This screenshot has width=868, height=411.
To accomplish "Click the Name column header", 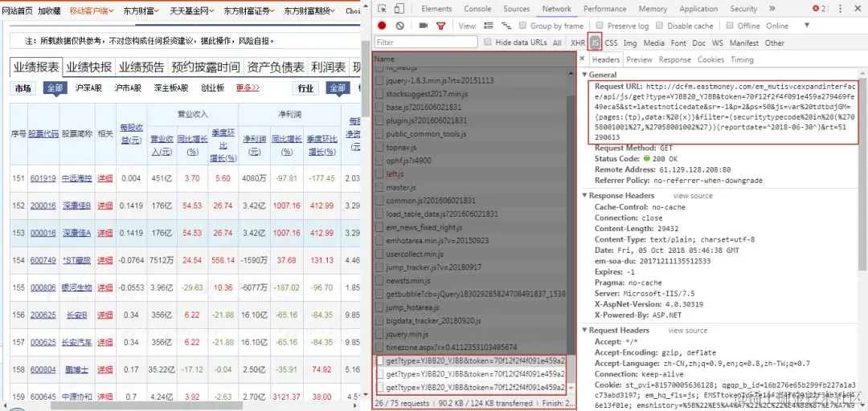I will click(x=474, y=59).
